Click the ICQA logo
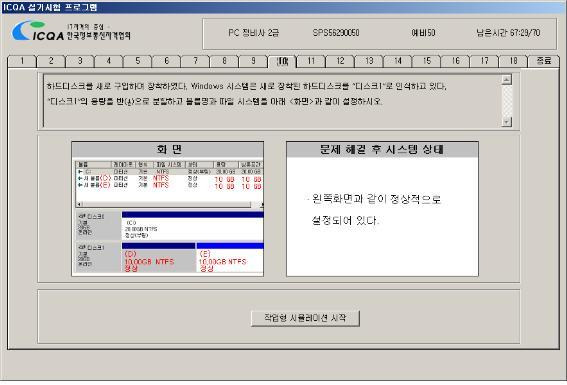The width and height of the screenshot is (567, 385). click(71, 31)
